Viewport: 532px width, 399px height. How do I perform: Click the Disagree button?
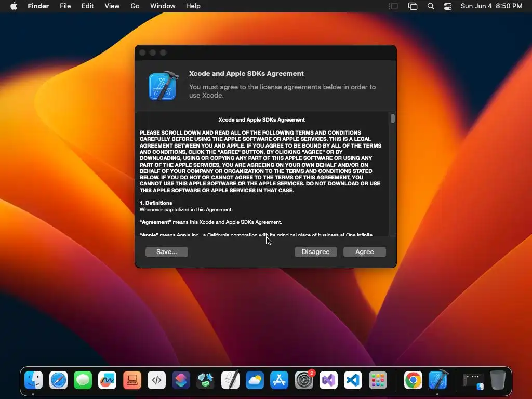click(x=315, y=252)
